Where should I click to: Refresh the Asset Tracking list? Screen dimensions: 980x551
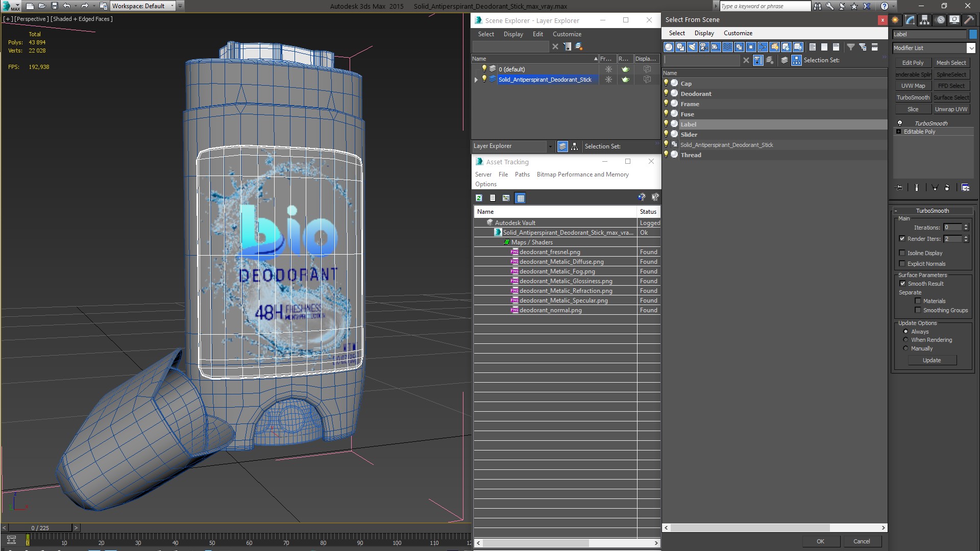coord(479,198)
